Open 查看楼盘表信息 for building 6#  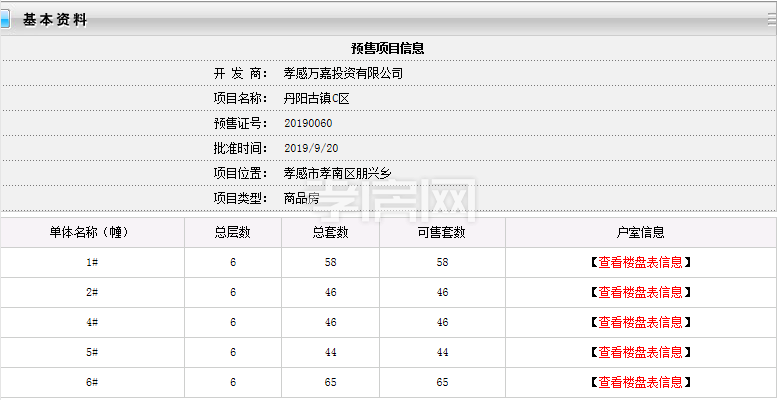point(640,383)
